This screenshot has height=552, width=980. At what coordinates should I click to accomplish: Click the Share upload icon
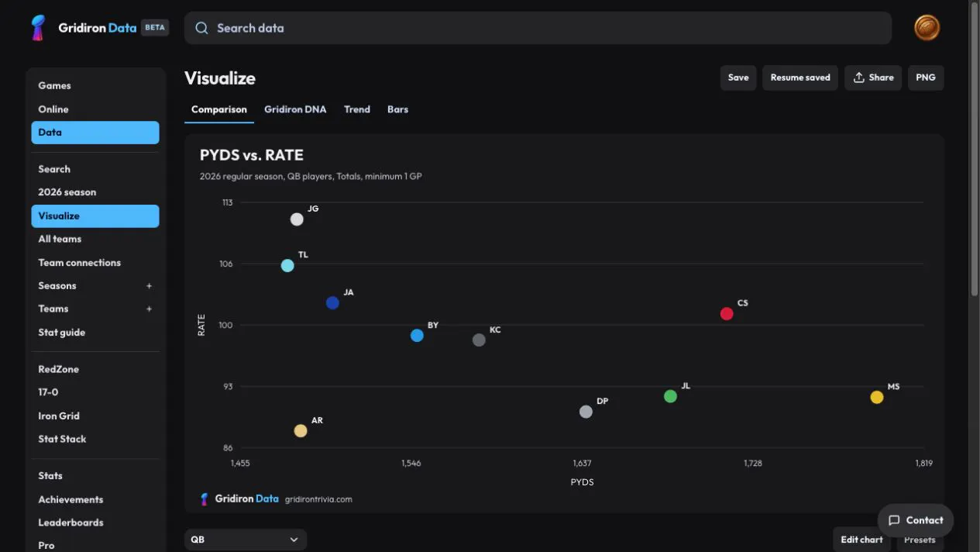858,78
